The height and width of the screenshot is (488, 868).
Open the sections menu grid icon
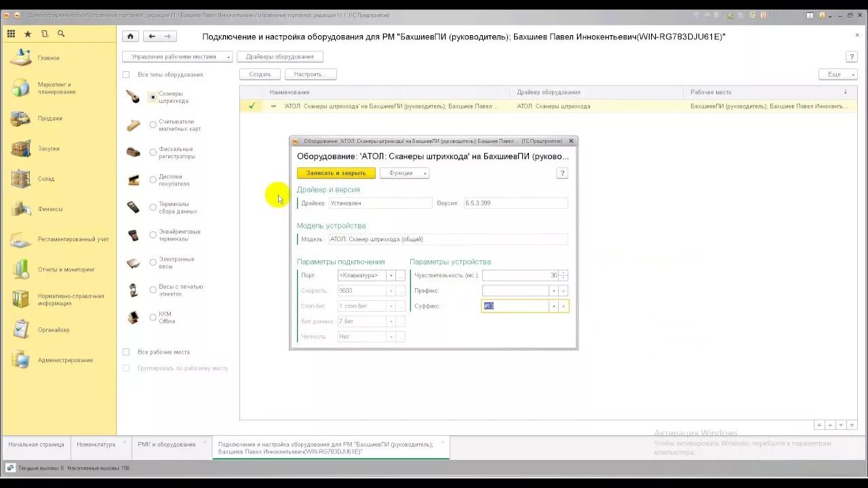click(11, 34)
